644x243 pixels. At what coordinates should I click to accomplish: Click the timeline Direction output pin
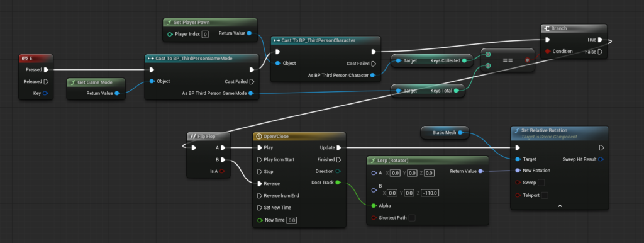338,171
